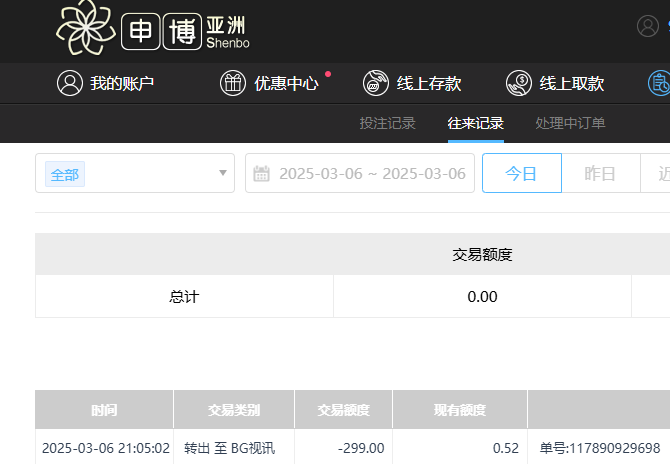Click the My Account person icon

click(x=70, y=83)
